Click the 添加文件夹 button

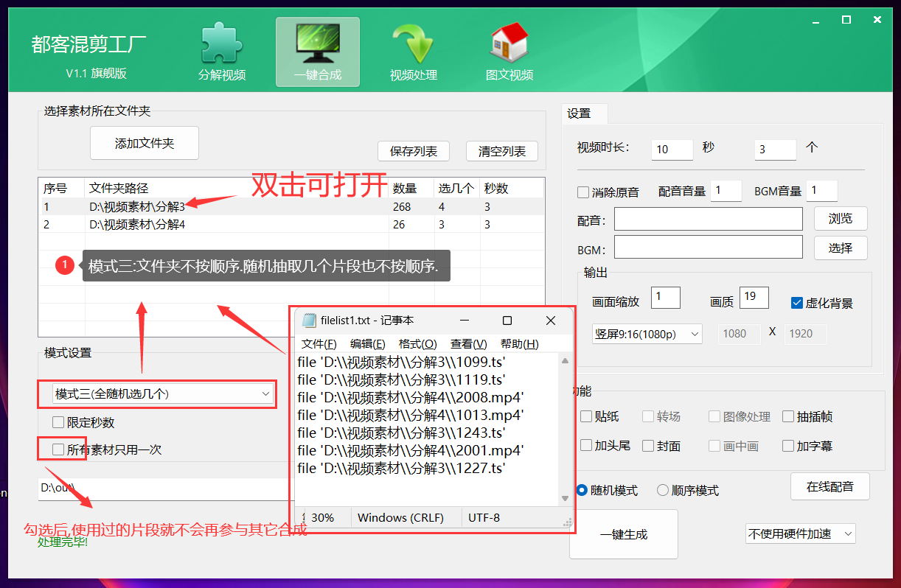(145, 143)
